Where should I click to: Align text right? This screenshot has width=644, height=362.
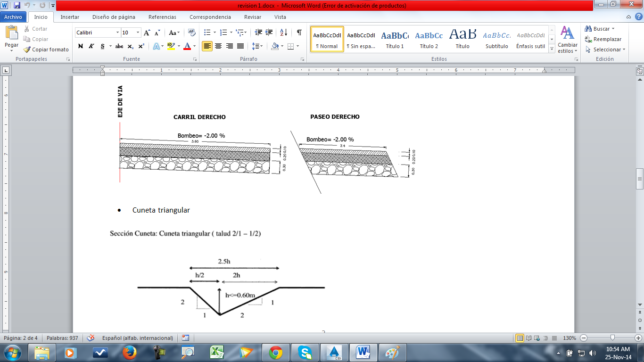coord(230,46)
